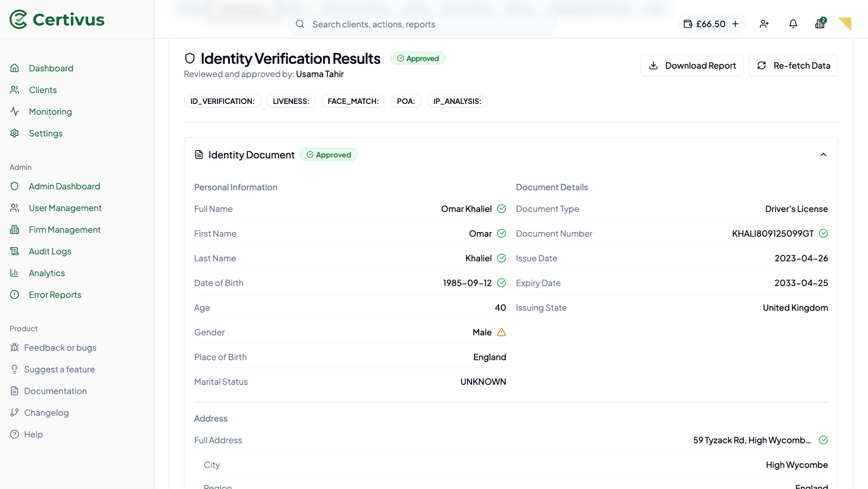Click Marital Status value UNKNOWN
Viewport: 868px width, 489px height.
483,382
